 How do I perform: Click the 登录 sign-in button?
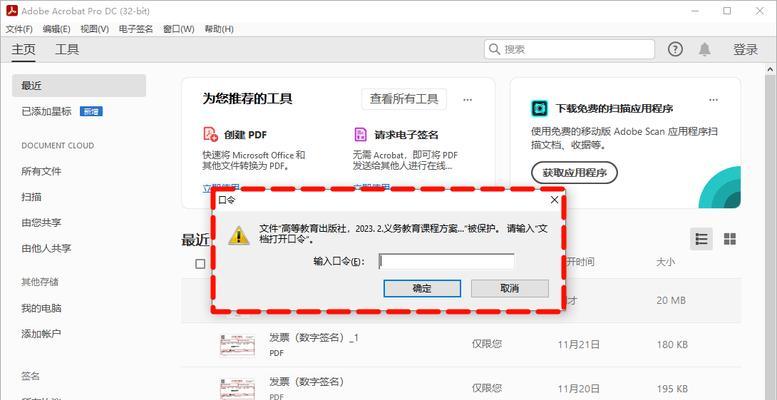pyautogui.click(x=746, y=50)
